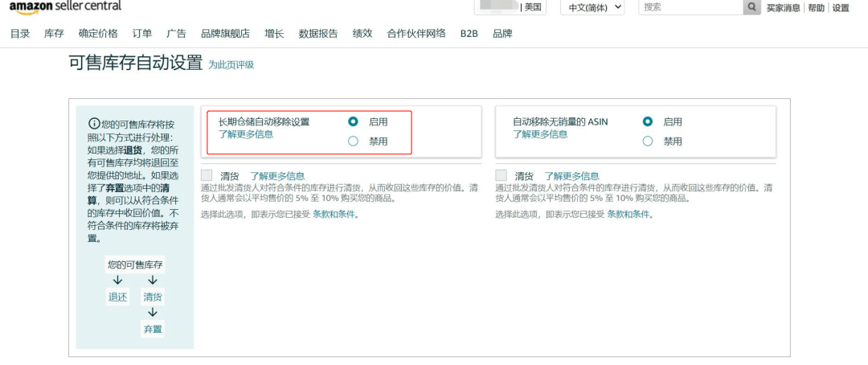868x365 pixels.
Task: Open the 品牌旗舰店 menu
Action: (225, 34)
